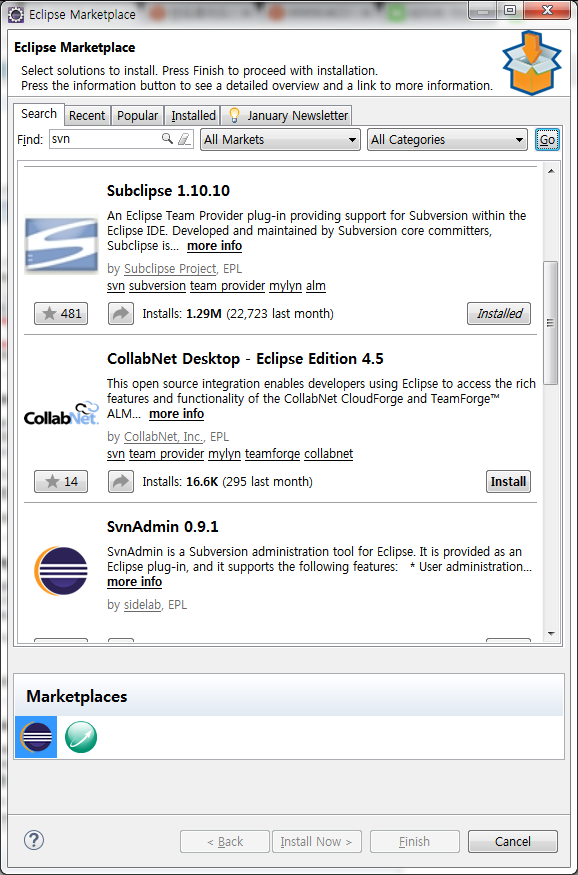Click the CollabNet Desktop - Eclipse Edition 4.5 title

(245, 359)
